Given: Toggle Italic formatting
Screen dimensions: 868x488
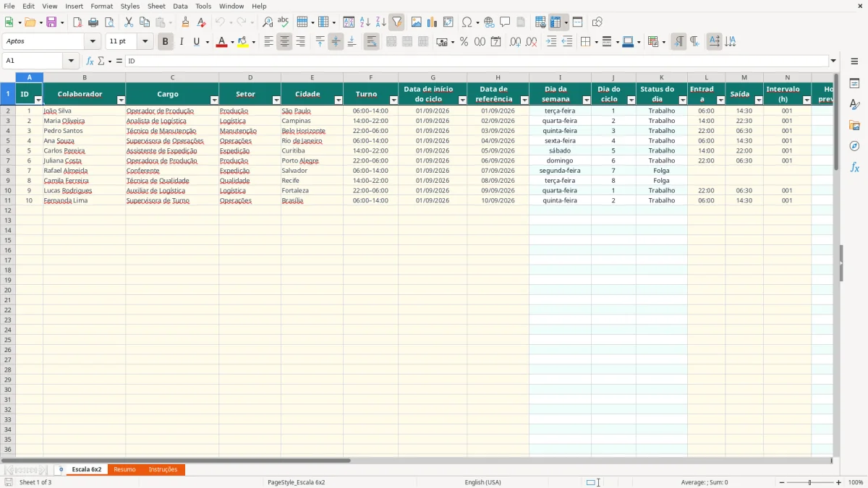Looking at the screenshot, I should tap(182, 42).
